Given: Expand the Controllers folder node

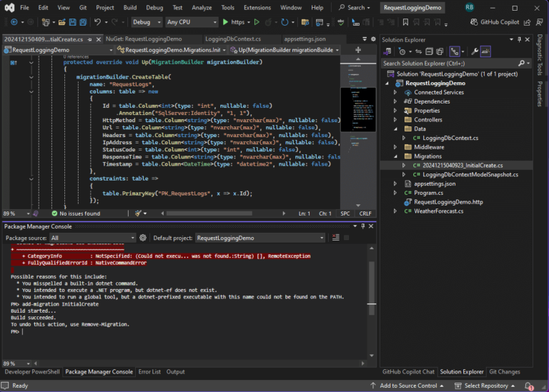Looking at the screenshot, I should coord(395,120).
